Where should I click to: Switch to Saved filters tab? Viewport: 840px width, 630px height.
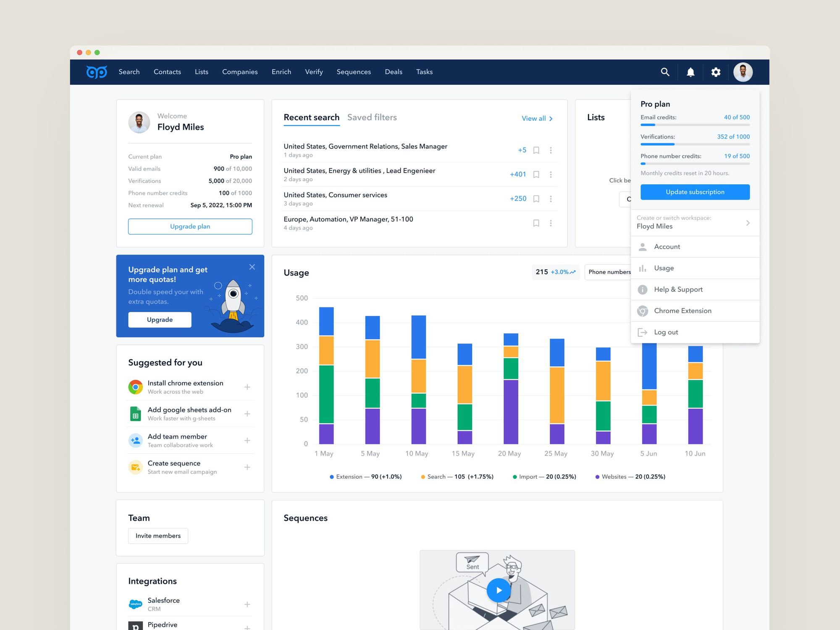[372, 118]
